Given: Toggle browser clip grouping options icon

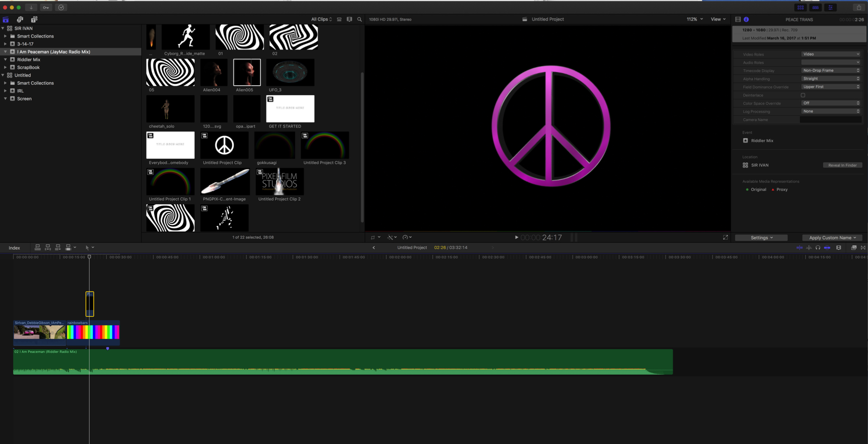Looking at the screenshot, I should [x=339, y=19].
